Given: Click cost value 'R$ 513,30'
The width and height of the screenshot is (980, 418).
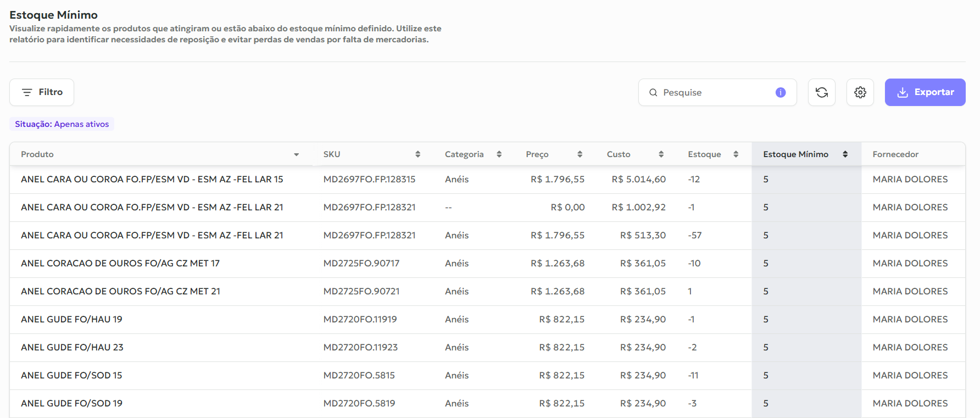Looking at the screenshot, I should pyautogui.click(x=643, y=235).
